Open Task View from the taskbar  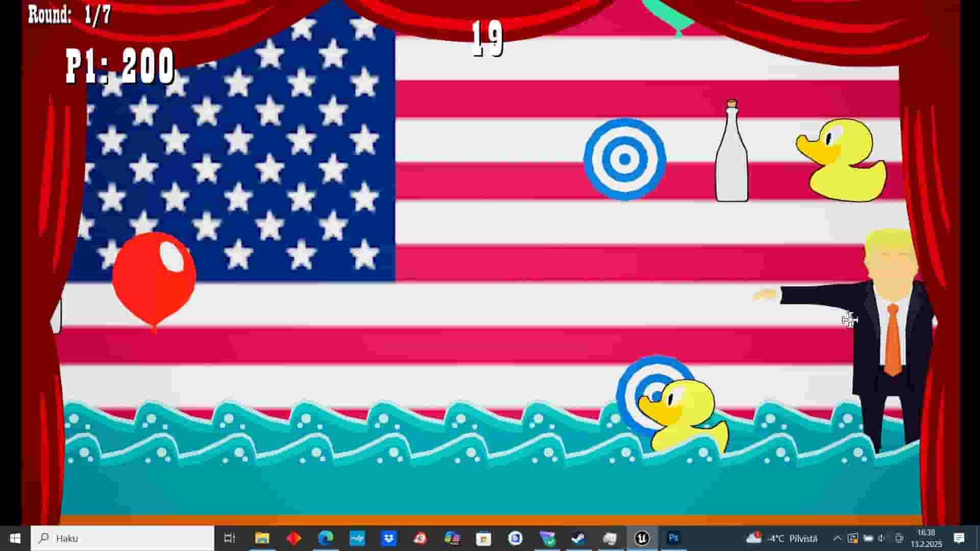pyautogui.click(x=231, y=538)
